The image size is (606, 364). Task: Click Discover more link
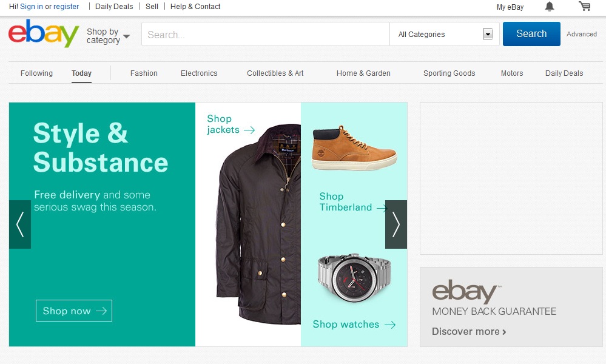coord(469,331)
